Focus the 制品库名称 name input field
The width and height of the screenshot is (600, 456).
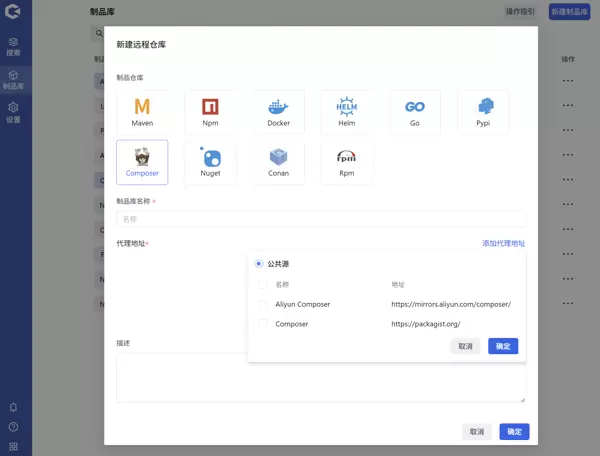pyautogui.click(x=320, y=219)
